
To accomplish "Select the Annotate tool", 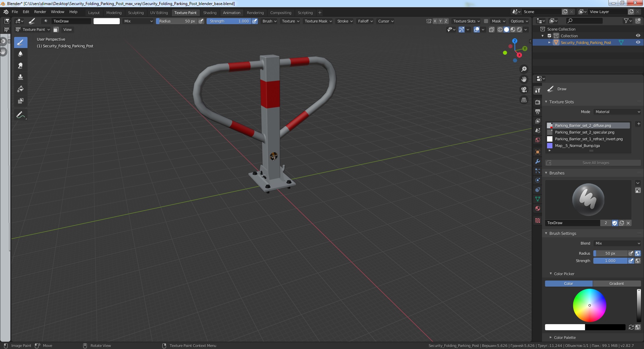I will pyautogui.click(x=20, y=115).
